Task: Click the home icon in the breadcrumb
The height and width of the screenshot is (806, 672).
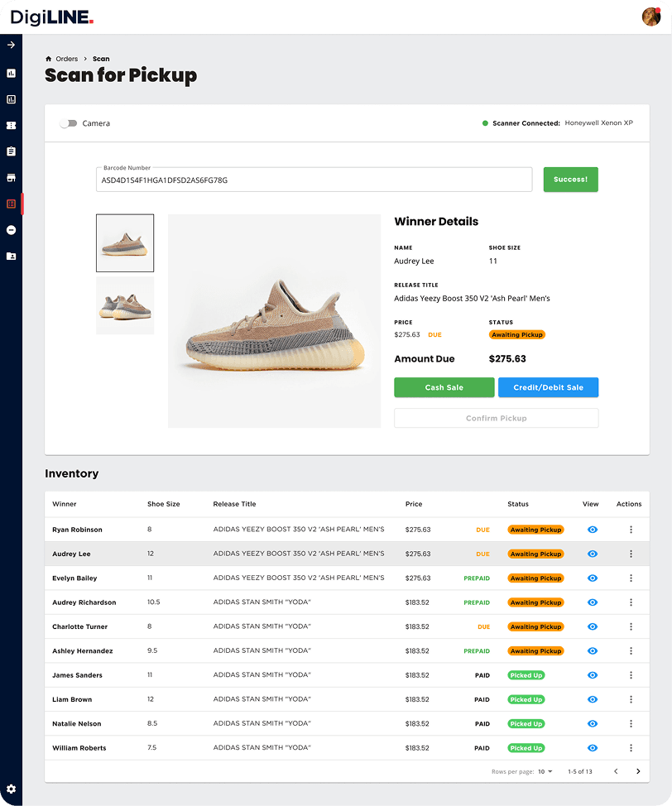Action: (x=48, y=59)
